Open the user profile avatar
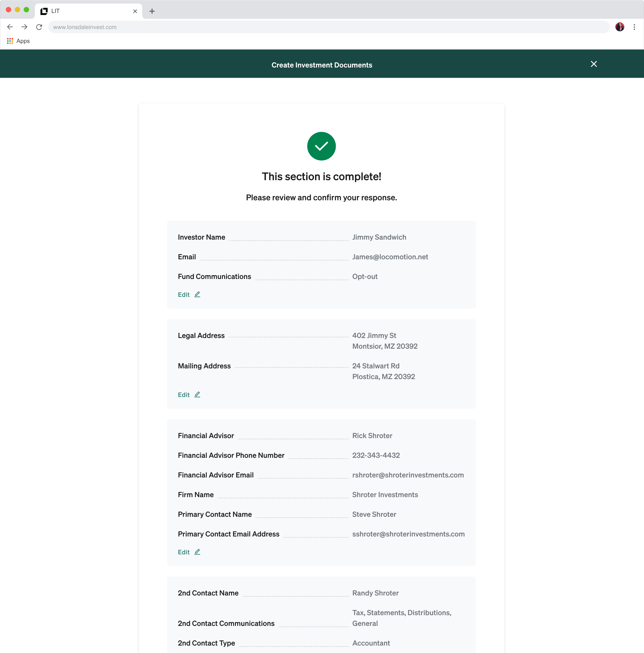 coord(620,27)
